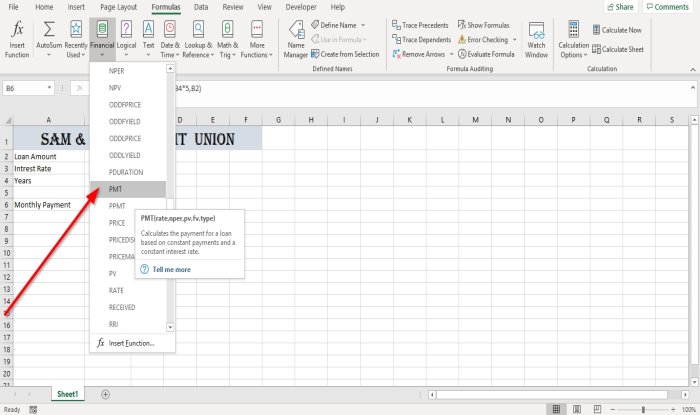This screenshot has width=700, height=415.
Task: Click the function list up arrow
Action: click(170, 68)
